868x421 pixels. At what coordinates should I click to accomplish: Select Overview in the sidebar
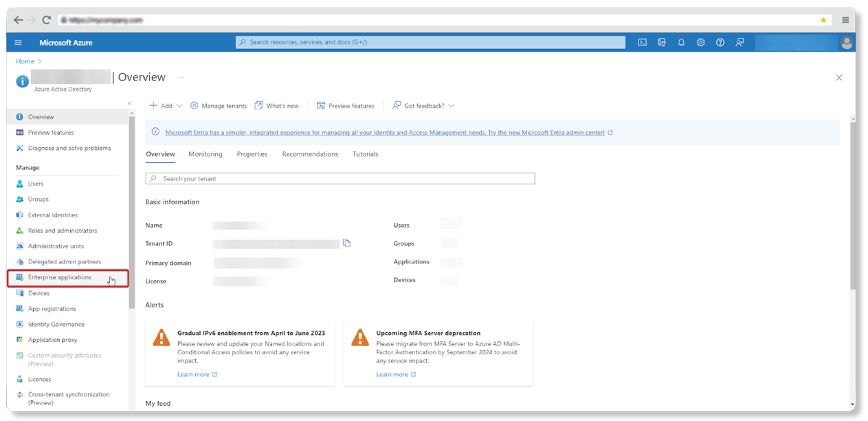[x=67, y=117]
